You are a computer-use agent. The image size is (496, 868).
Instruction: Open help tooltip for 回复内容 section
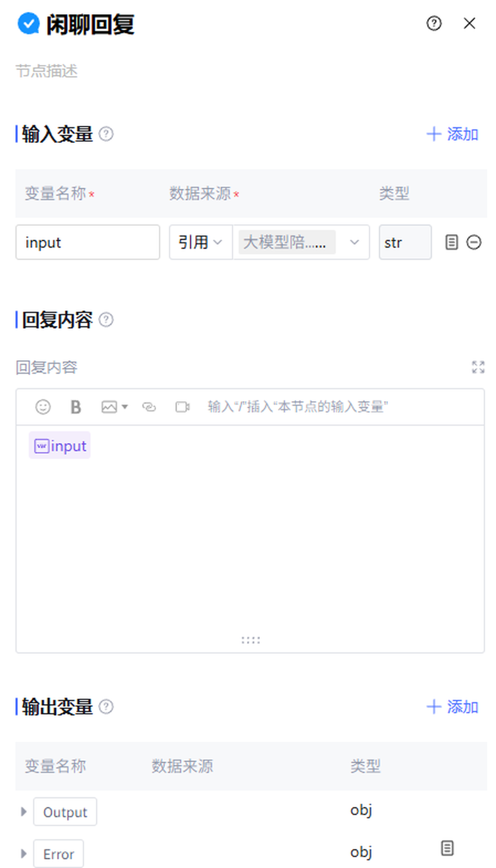coord(106,320)
